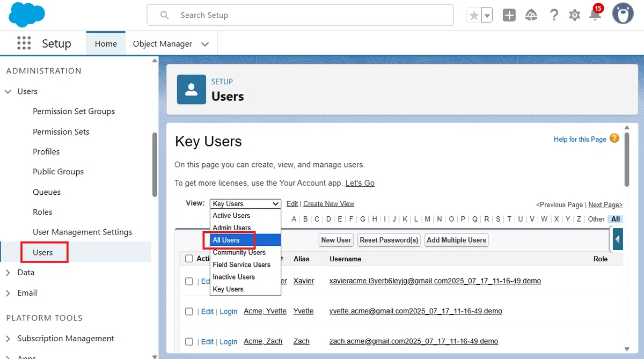Go to Next Page link
The height and width of the screenshot is (359, 644).
[605, 205]
